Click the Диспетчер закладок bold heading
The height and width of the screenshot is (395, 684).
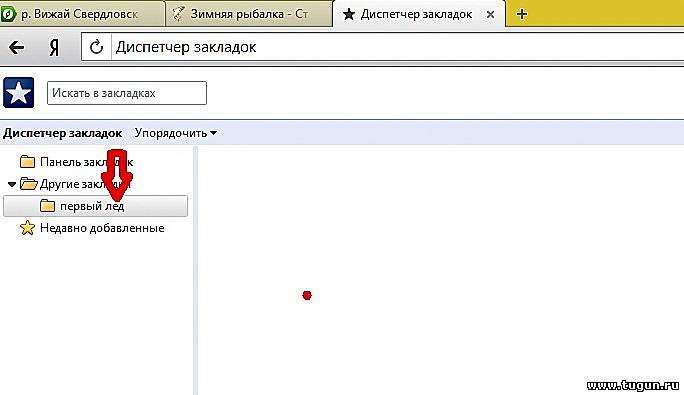(62, 133)
